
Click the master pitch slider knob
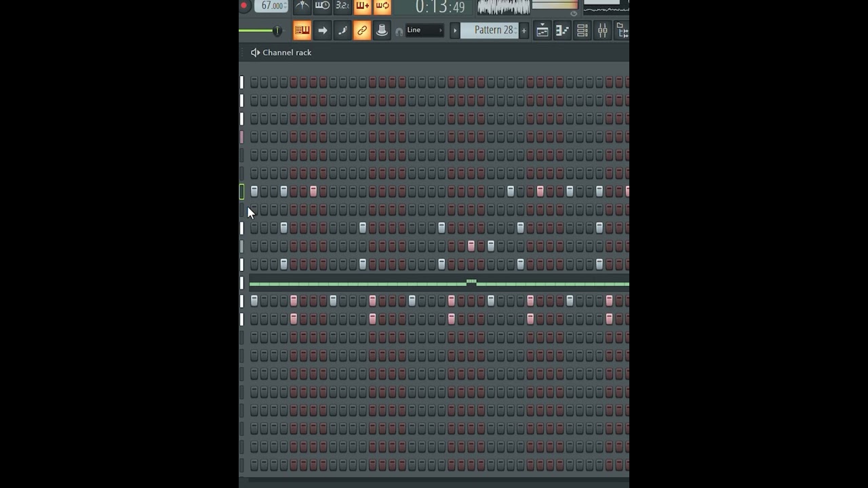click(277, 30)
